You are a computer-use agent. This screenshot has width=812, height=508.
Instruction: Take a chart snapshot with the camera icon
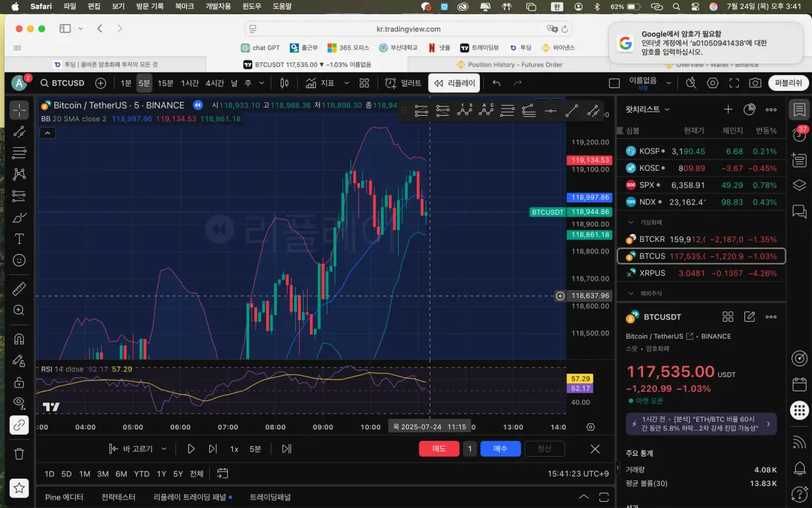755,83
